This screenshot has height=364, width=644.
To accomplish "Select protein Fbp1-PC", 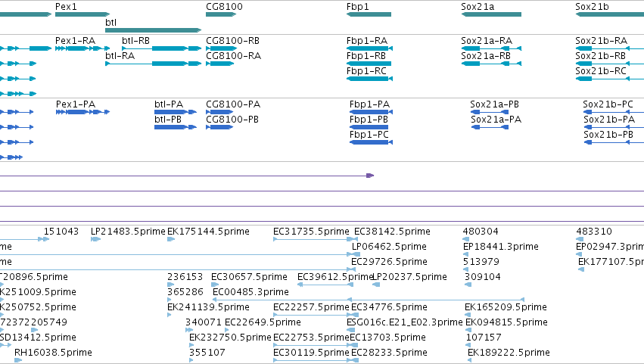I will pos(369,135).
